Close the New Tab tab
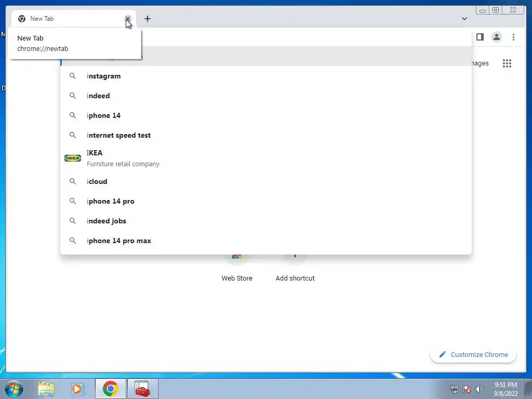 (x=128, y=19)
